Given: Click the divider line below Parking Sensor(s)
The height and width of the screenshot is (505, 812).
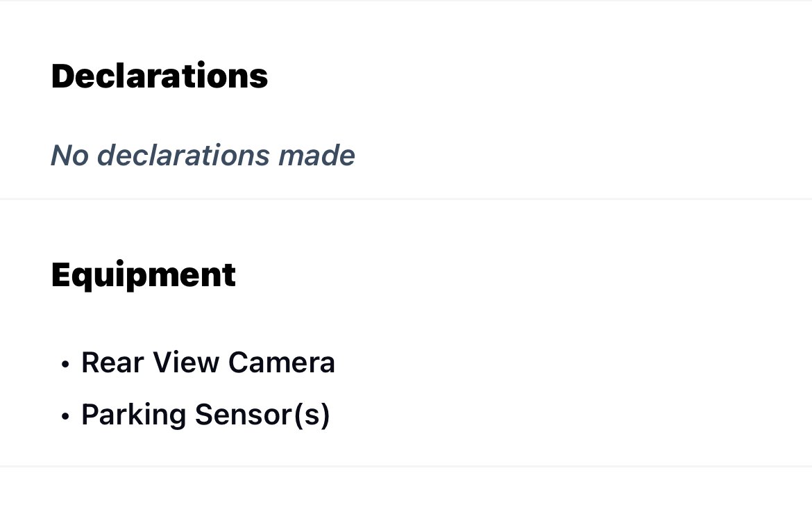Looking at the screenshot, I should (x=406, y=466).
